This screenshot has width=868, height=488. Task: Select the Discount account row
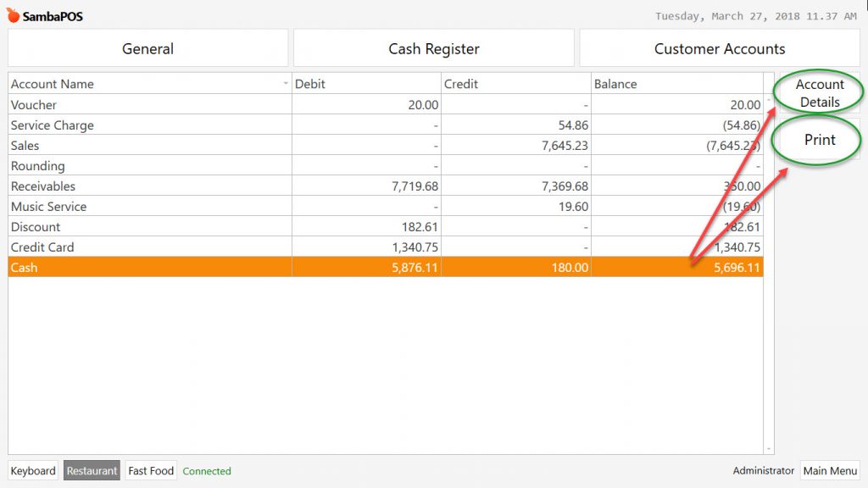(x=386, y=227)
